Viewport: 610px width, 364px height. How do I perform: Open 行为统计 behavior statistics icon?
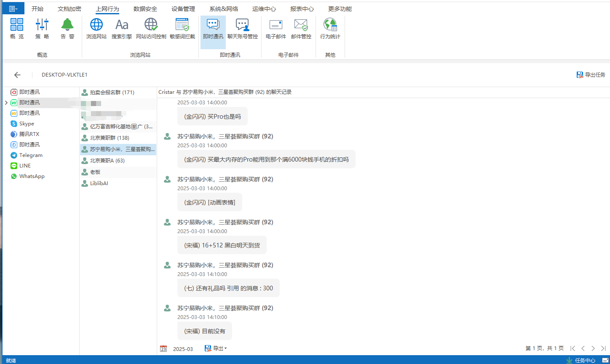(x=330, y=29)
